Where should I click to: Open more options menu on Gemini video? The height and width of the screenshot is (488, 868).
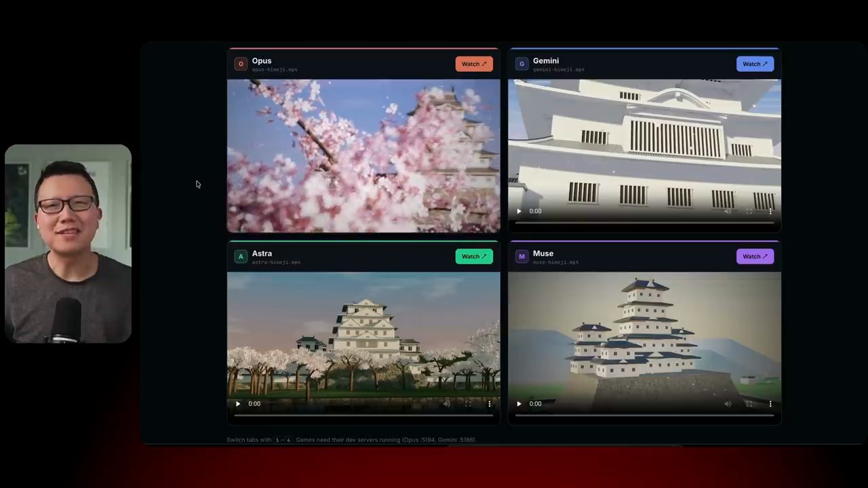pos(770,211)
